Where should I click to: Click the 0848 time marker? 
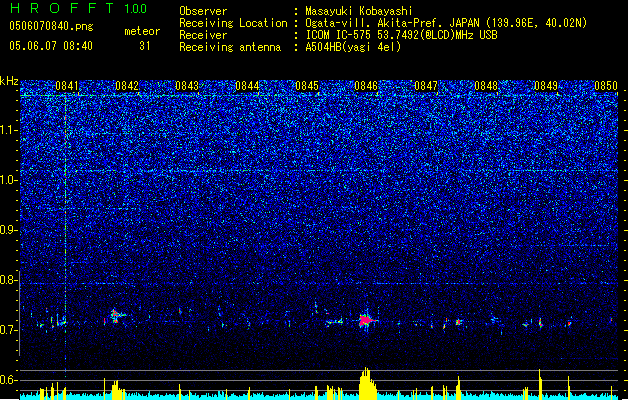point(486,86)
